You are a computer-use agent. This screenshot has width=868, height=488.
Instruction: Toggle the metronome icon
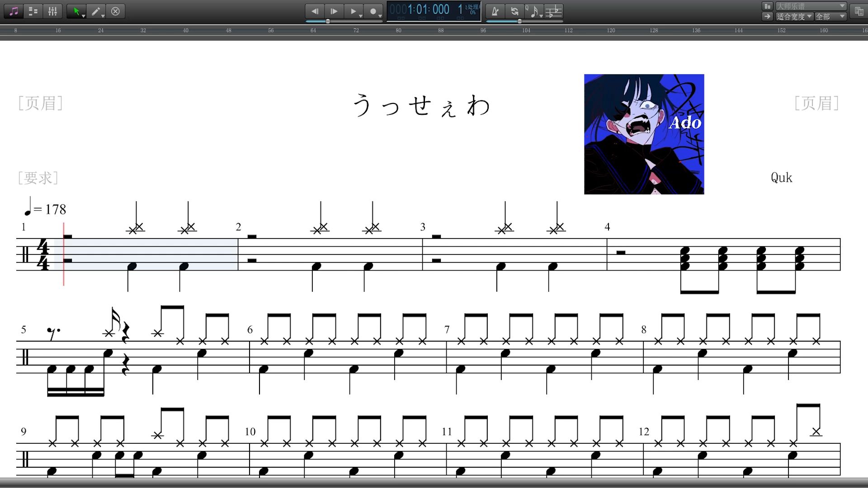pyautogui.click(x=495, y=11)
